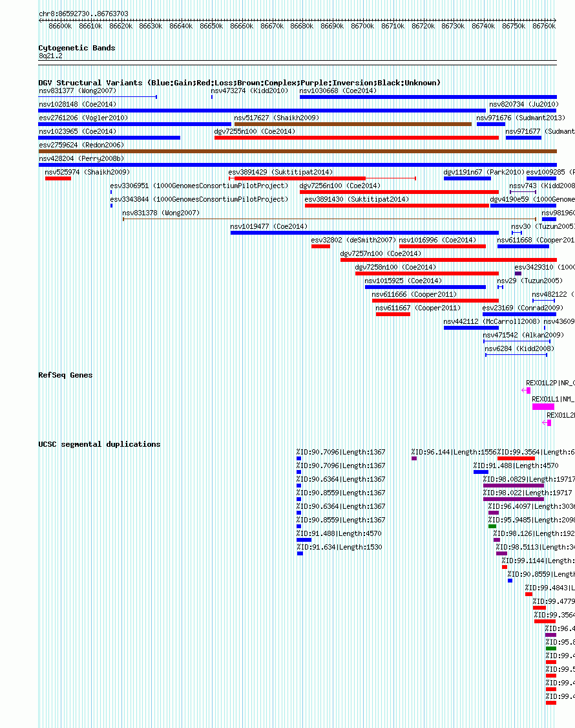Click the nsv611666 (Cooper2011) label
Viewport: 575px width, 728px height.
point(414,294)
